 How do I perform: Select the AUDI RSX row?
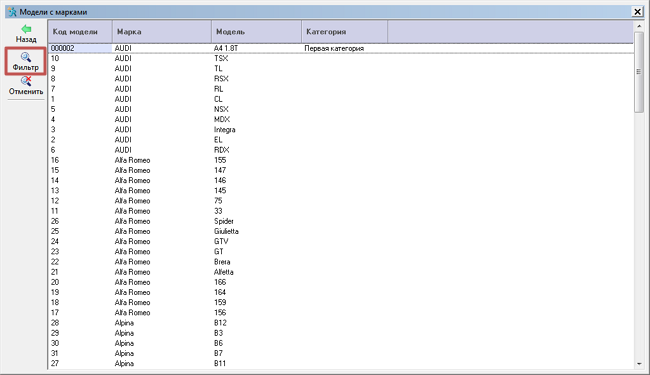(341, 79)
